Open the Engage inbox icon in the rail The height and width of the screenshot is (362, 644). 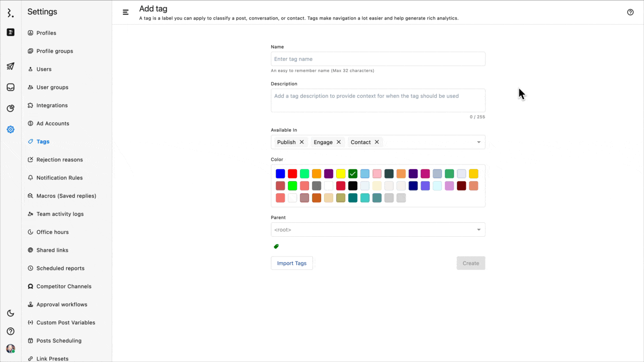pos(10,87)
